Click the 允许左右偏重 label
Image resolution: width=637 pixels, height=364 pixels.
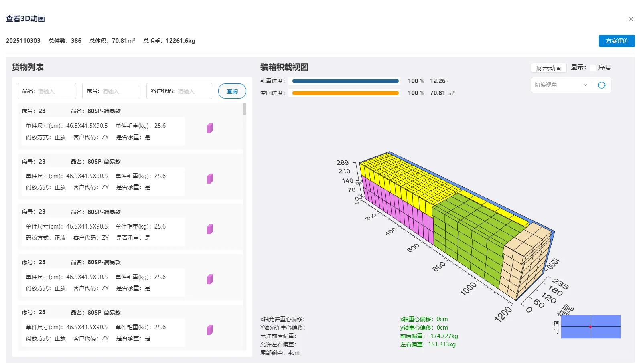point(278,344)
